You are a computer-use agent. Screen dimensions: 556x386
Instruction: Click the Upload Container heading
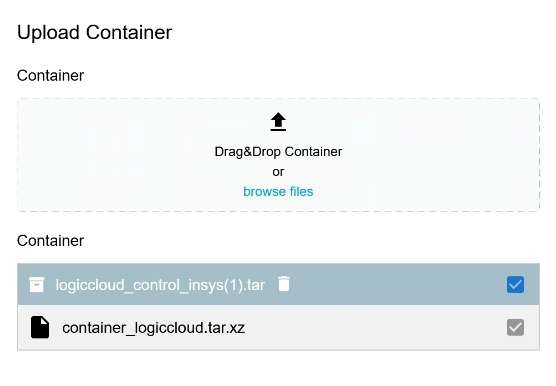(95, 33)
